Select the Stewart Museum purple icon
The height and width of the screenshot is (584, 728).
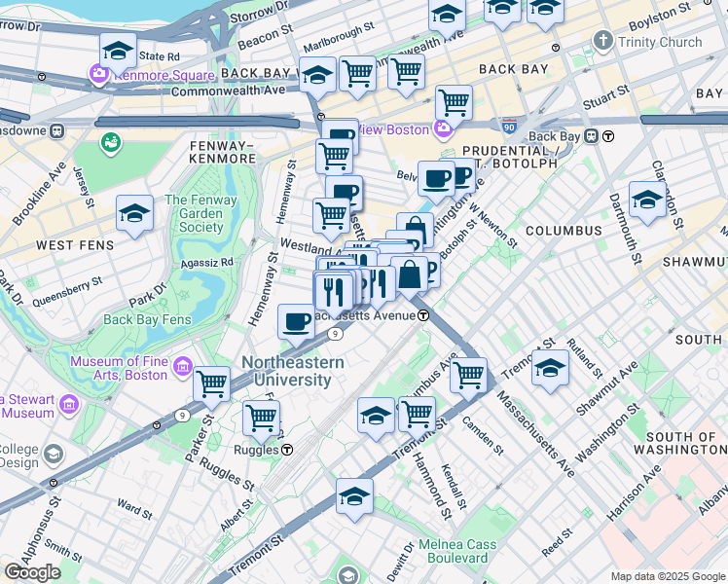point(70,405)
